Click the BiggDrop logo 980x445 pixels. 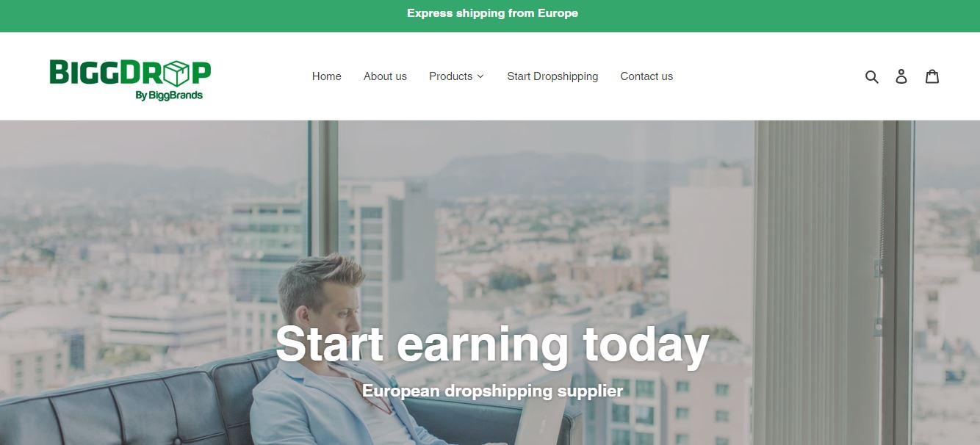pyautogui.click(x=130, y=79)
